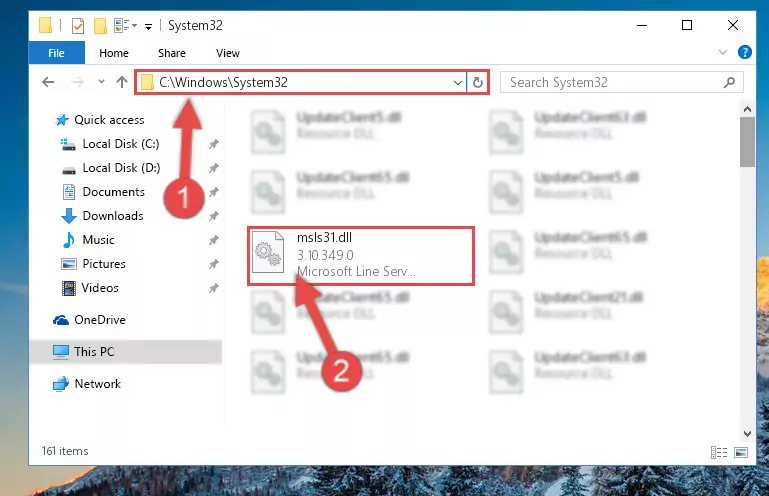Go forward with the Forward arrow

[x=77, y=82]
